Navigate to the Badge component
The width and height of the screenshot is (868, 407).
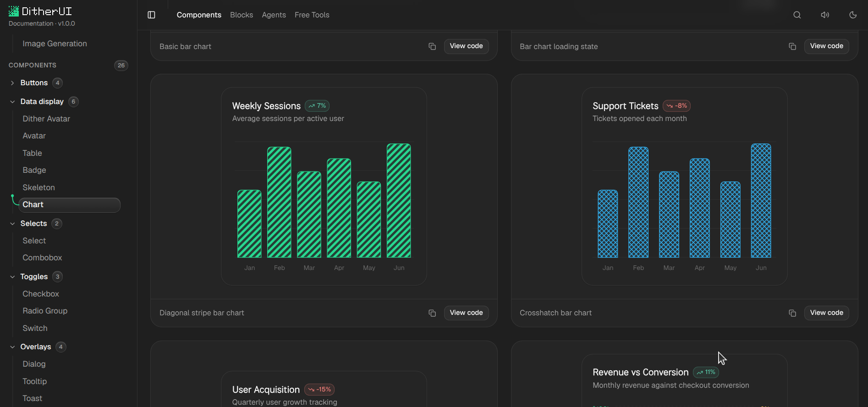click(34, 170)
